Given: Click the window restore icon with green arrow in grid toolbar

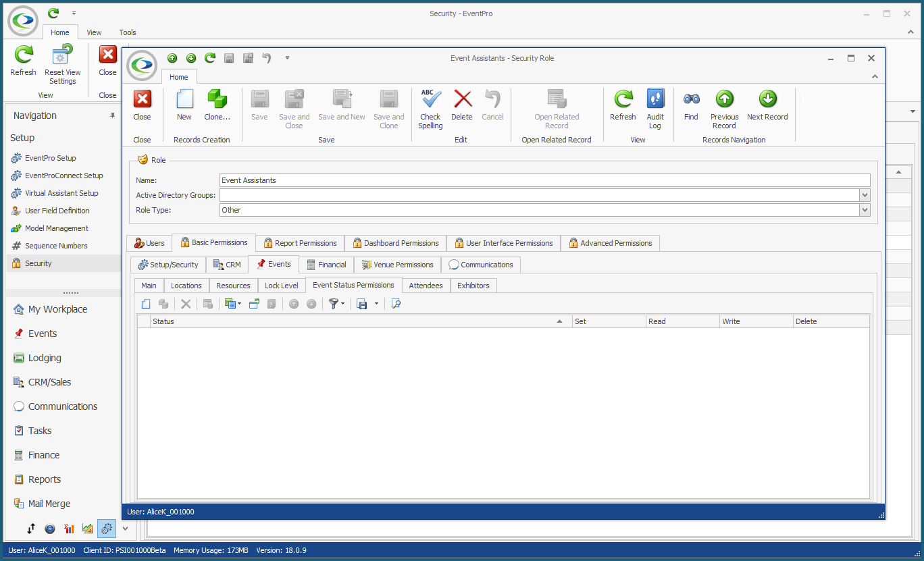Looking at the screenshot, I should tap(254, 304).
